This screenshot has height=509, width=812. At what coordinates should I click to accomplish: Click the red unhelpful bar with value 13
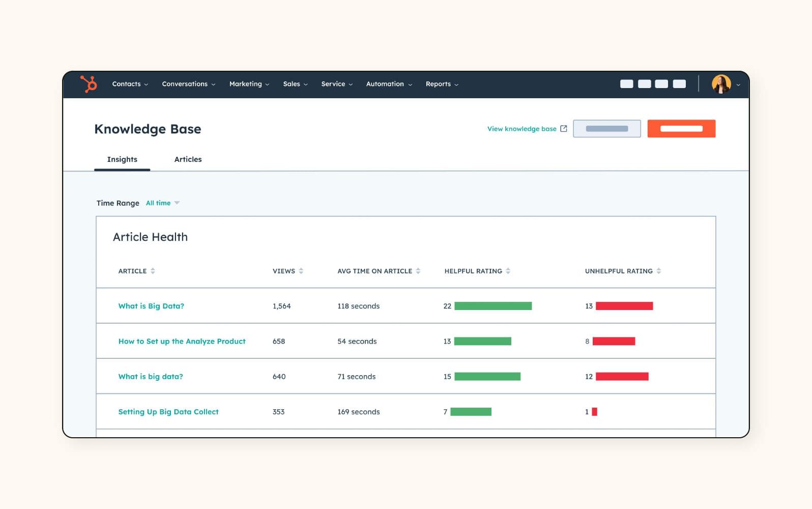click(x=624, y=306)
